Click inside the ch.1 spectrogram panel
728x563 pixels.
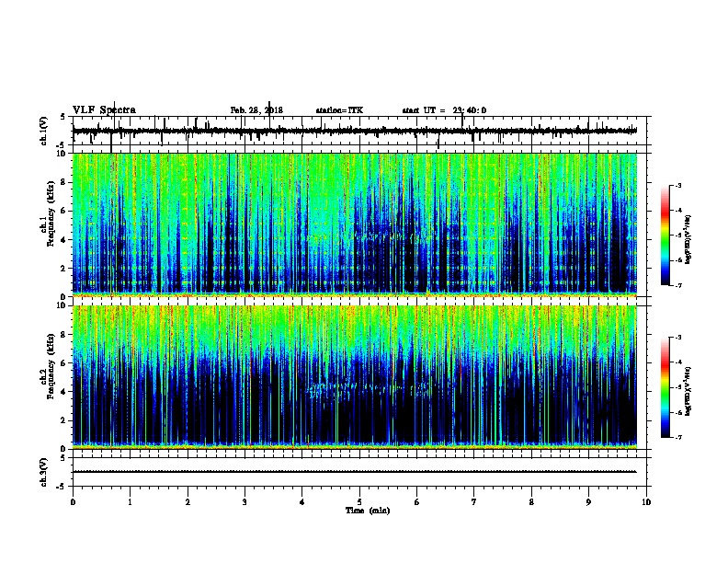pos(354,224)
